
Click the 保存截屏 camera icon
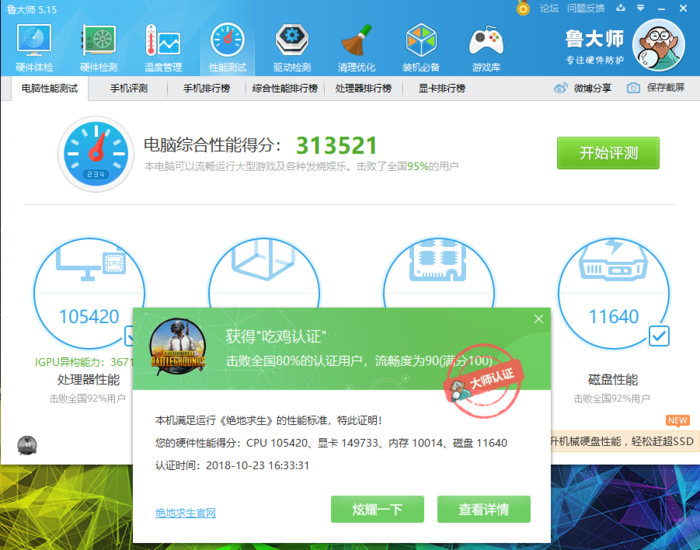tap(633, 88)
